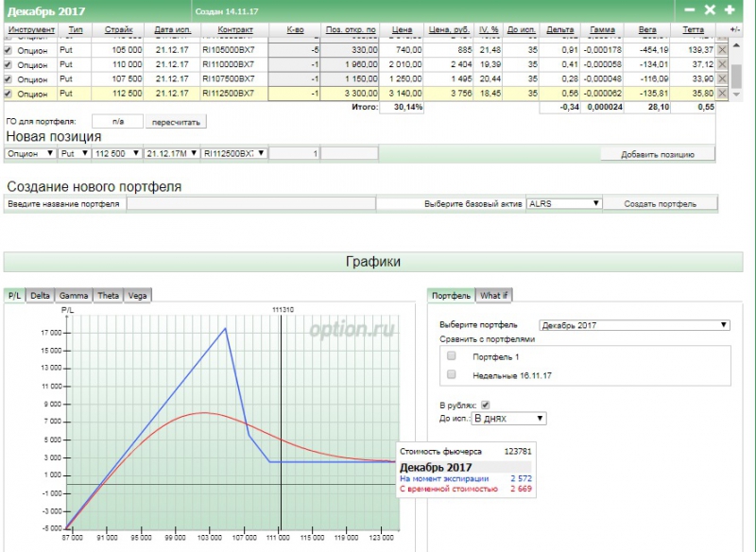The image size is (756, 552).
Task: Click the Добавить позицию button
Action: click(658, 153)
